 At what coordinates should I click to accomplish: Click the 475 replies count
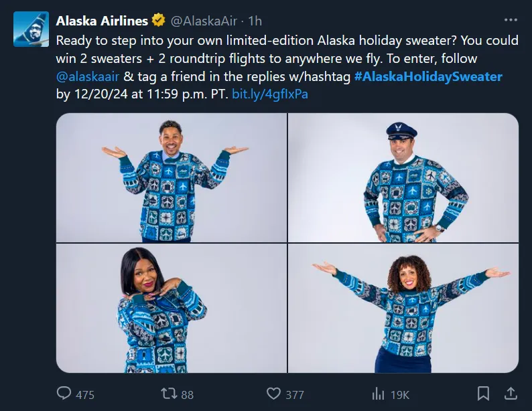[x=85, y=394]
